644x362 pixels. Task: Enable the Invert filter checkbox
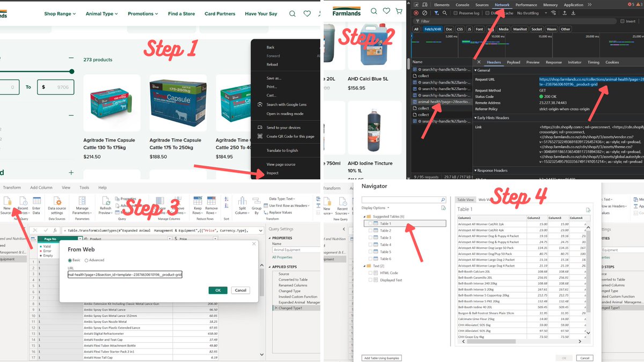pos(622,21)
